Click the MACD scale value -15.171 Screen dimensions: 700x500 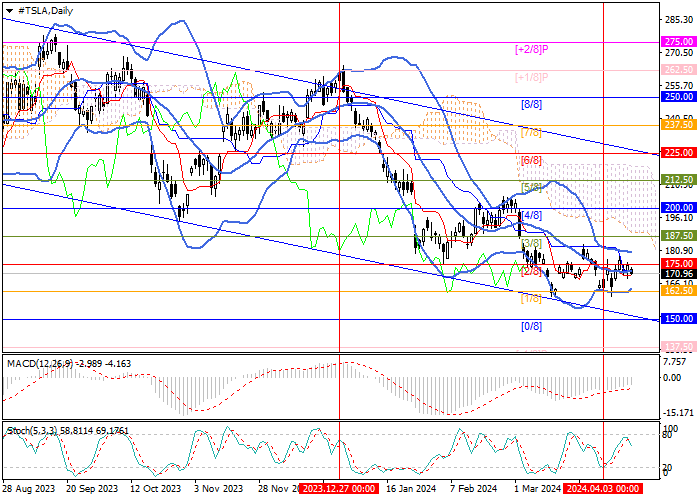pyautogui.click(x=679, y=412)
